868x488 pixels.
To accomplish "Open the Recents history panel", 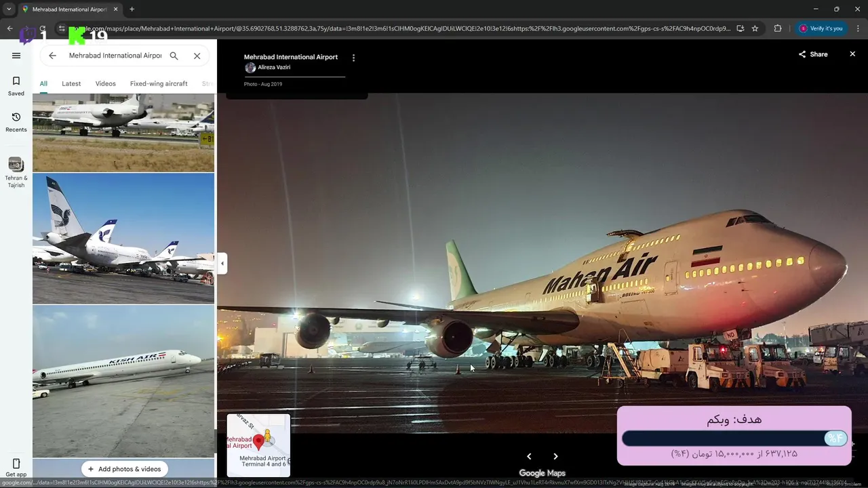I will tap(16, 122).
